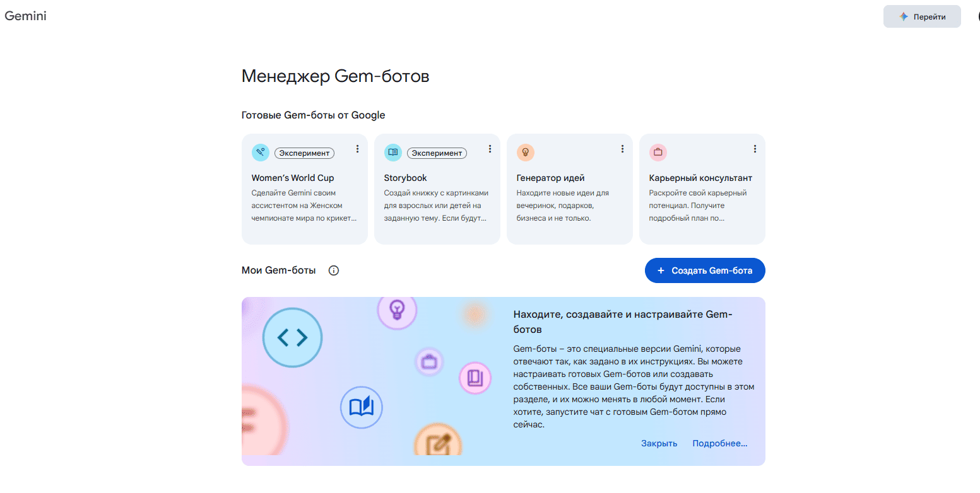Select the Storybook book icon
The height and width of the screenshot is (493, 980).
393,152
